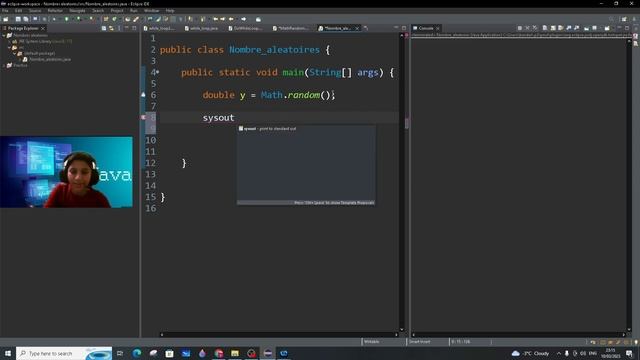Click the toolbar search magnifier icon

click(x=611, y=19)
